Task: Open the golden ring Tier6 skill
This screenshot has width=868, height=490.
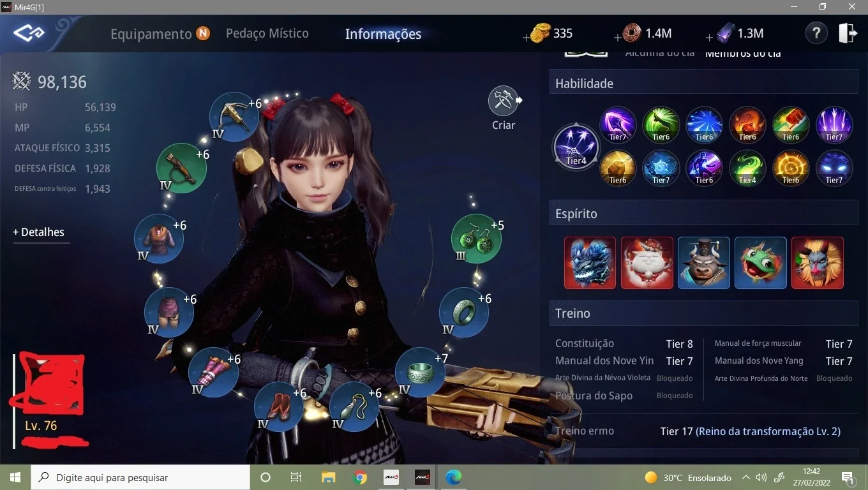Action: [x=791, y=168]
